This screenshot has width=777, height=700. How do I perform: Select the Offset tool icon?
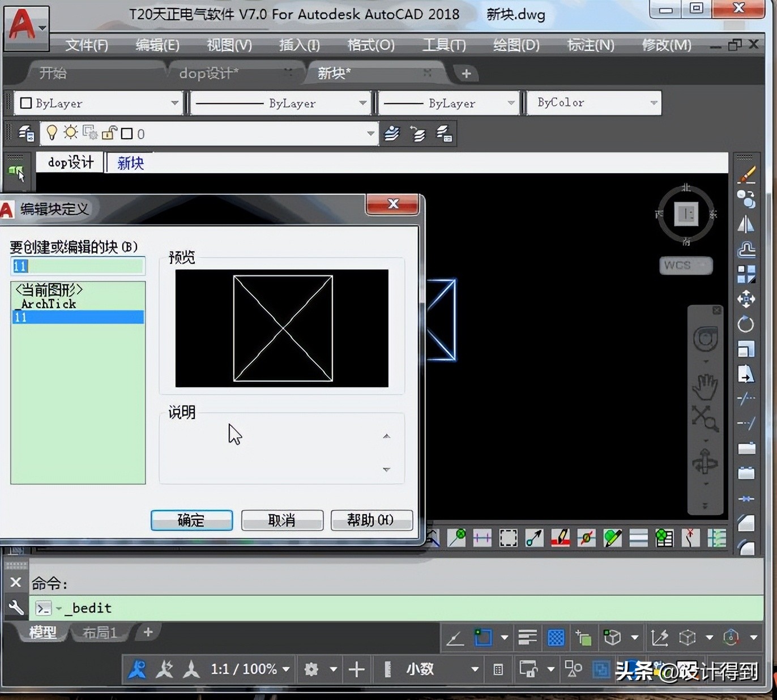click(x=746, y=250)
